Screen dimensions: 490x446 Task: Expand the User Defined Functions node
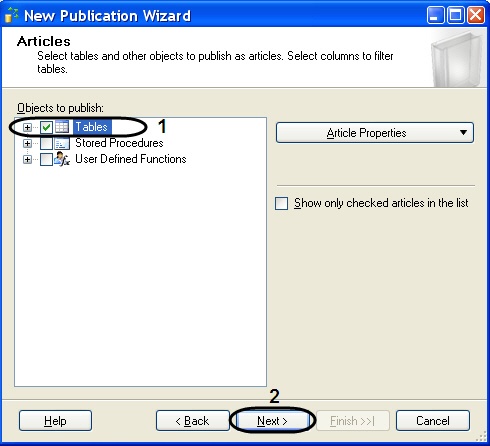pos(27,160)
